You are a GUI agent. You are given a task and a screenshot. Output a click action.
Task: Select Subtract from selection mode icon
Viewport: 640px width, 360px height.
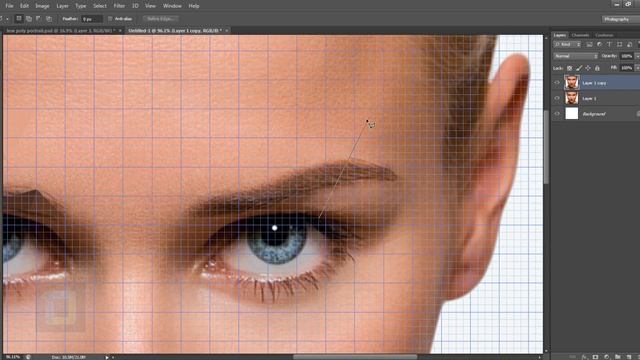39,19
